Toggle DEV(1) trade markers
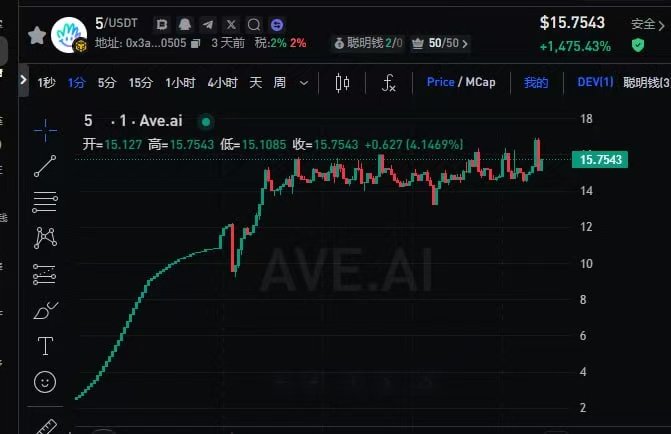 pos(595,82)
